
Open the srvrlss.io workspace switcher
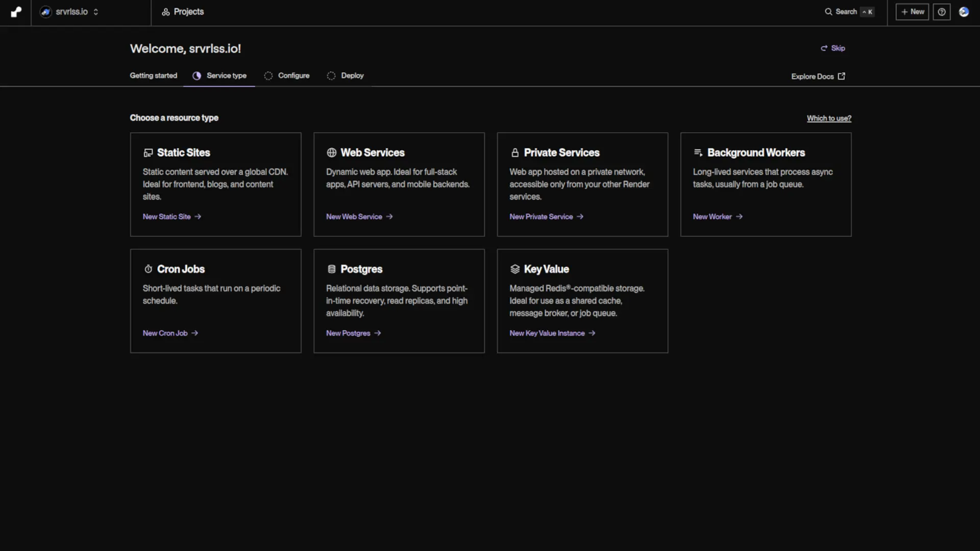[x=69, y=12]
